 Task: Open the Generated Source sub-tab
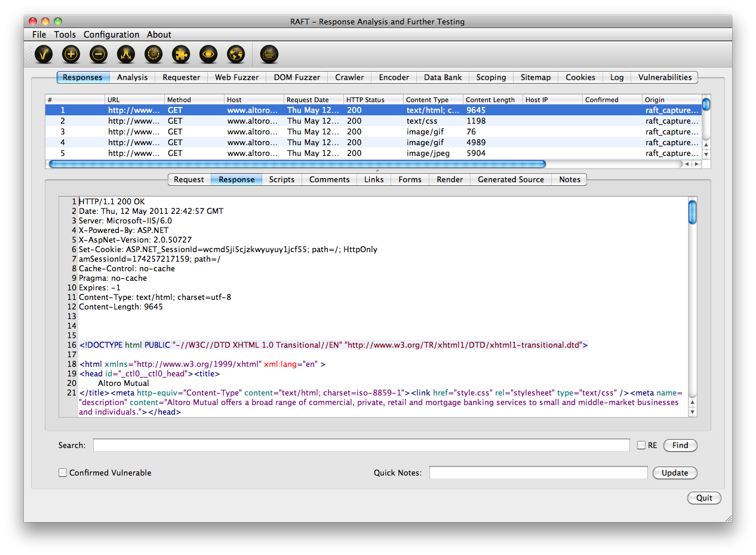coord(511,179)
